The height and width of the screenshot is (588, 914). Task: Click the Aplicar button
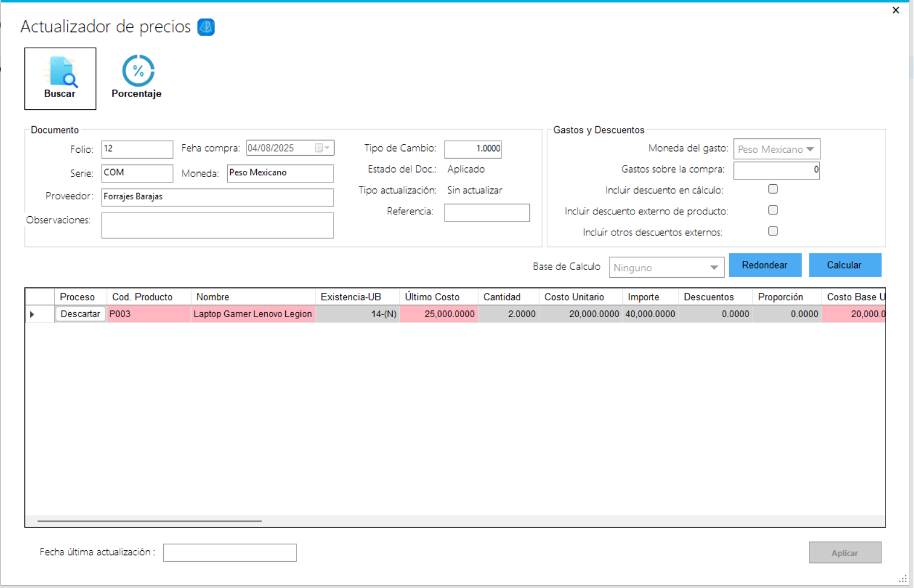(845, 553)
